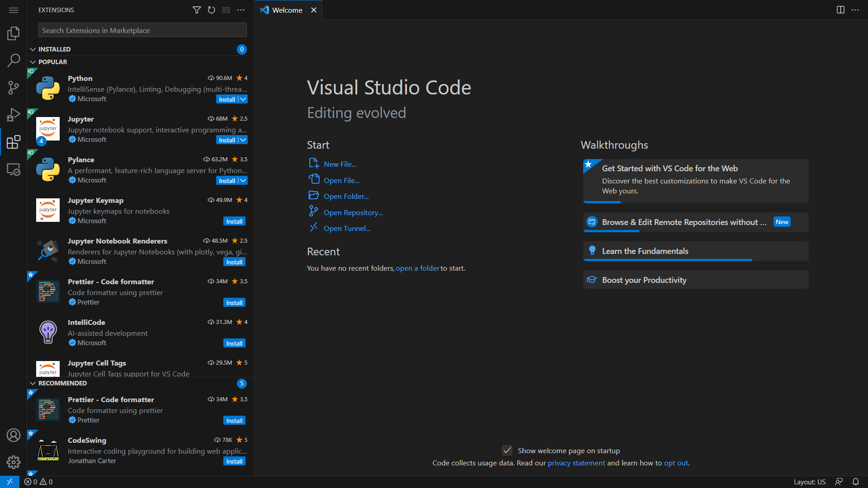
Task: Open install options dropdown for Python extension
Action: coord(243,99)
